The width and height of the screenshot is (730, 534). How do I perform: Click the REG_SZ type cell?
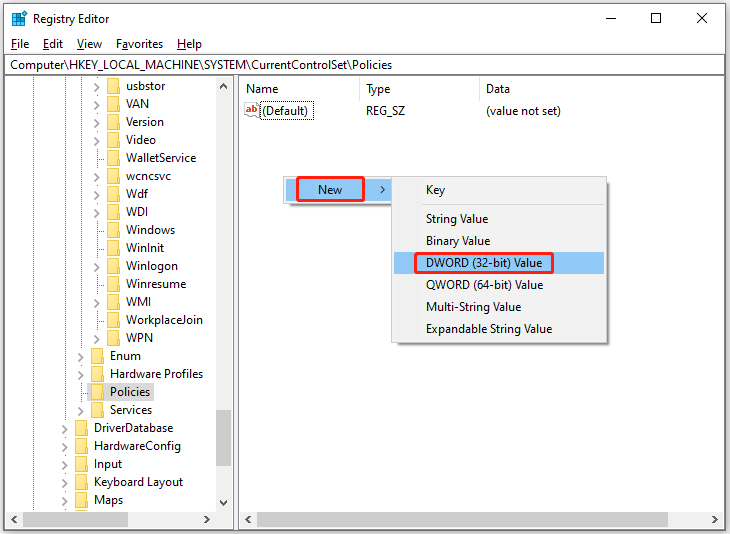tap(385, 111)
